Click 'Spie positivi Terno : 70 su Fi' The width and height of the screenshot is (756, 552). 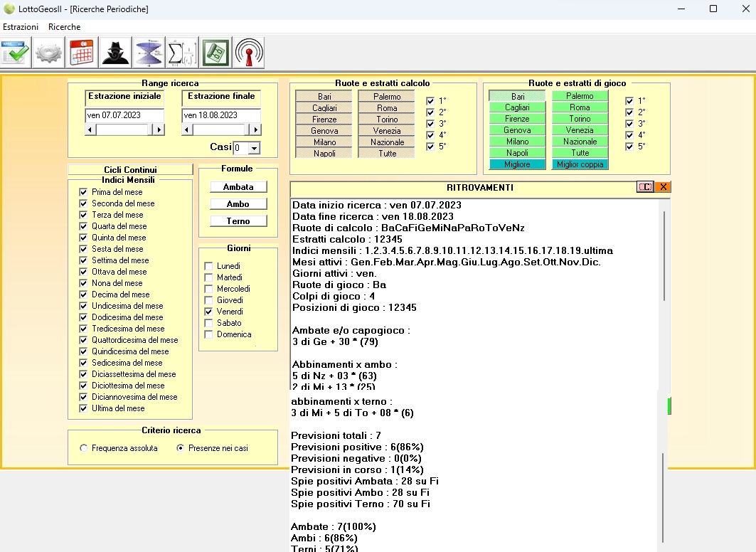[x=361, y=504]
